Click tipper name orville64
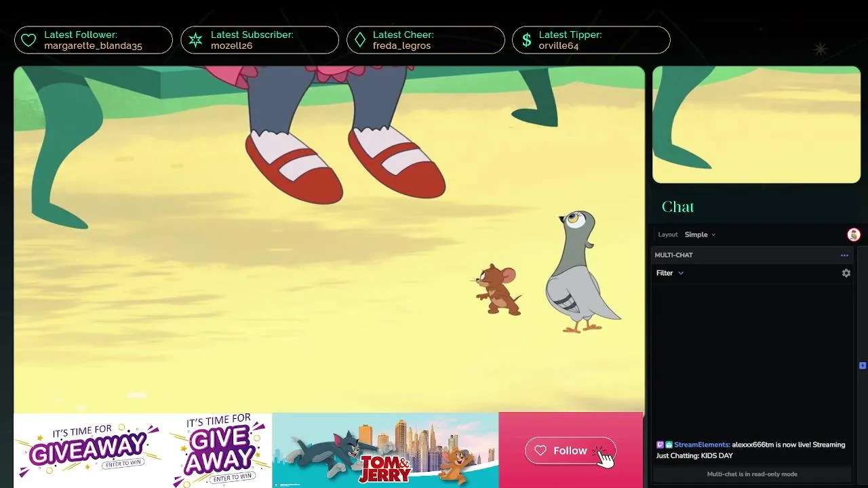This screenshot has height=488, width=868. click(559, 46)
